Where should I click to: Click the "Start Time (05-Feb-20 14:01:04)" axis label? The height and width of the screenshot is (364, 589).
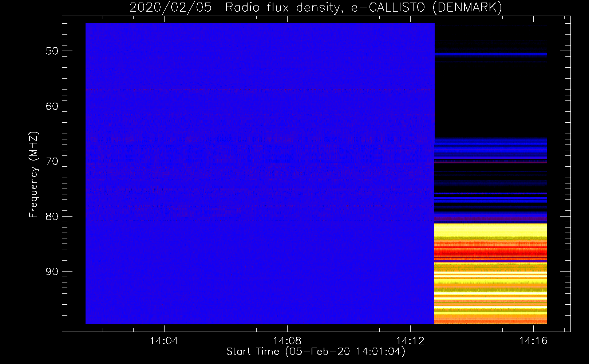point(316,352)
